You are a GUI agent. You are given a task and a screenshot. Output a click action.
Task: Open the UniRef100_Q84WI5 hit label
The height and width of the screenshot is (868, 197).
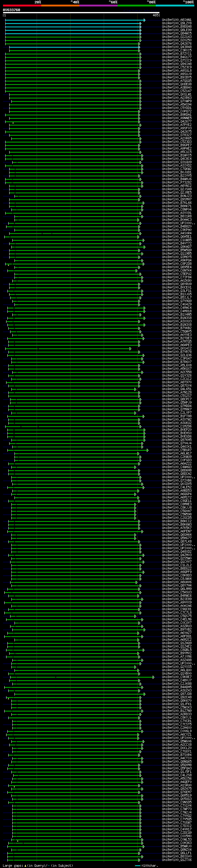pyautogui.click(x=177, y=33)
